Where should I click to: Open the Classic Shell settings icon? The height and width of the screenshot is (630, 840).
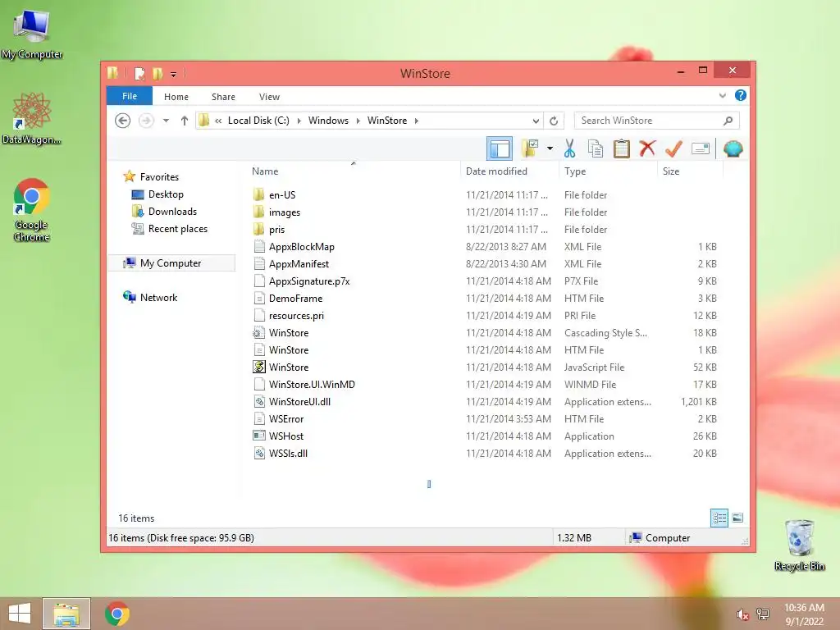pos(733,148)
